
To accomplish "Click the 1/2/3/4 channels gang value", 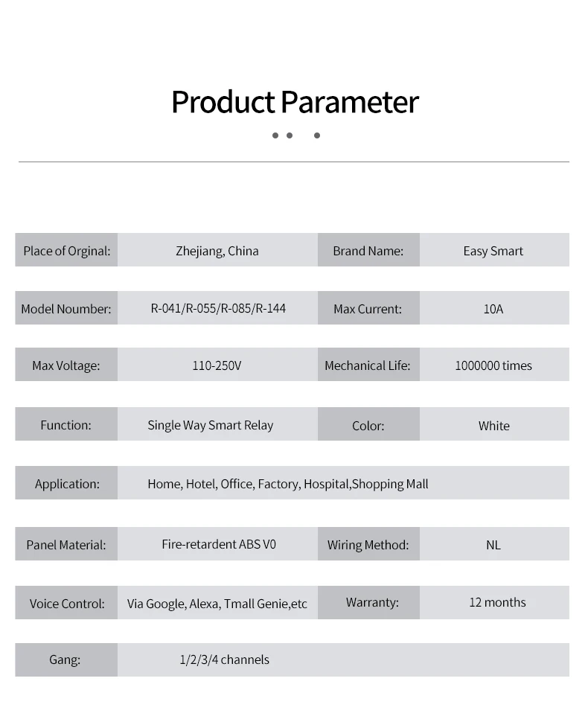I will click(224, 659).
